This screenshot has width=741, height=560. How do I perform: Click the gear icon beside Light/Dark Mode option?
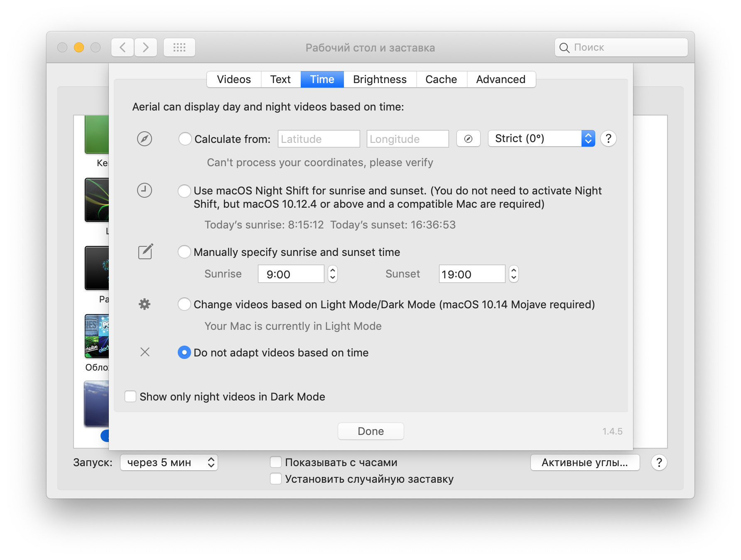point(145,304)
